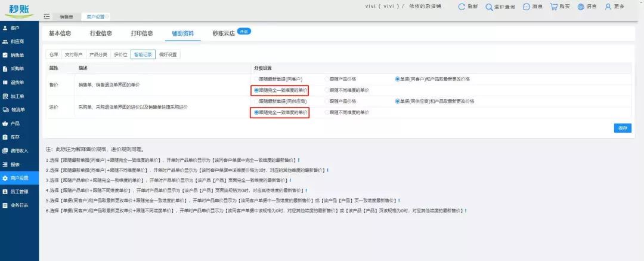Click the 售价 attribute cell

point(54,84)
